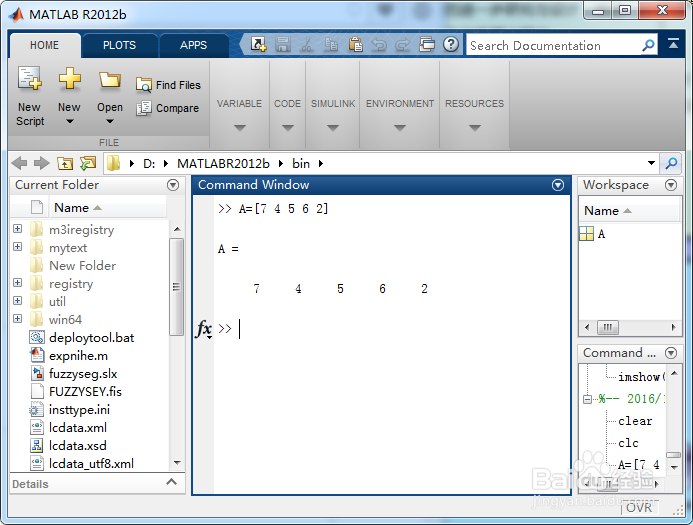Open the Open button dropdown arrow
693x525 pixels.
click(x=110, y=121)
